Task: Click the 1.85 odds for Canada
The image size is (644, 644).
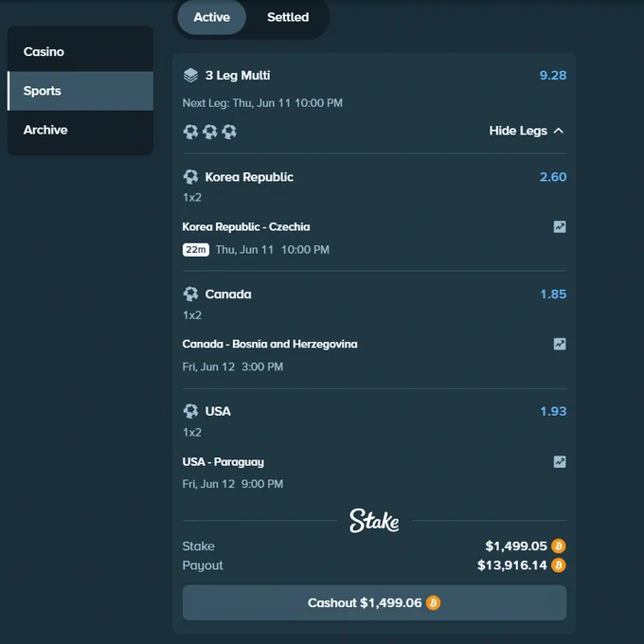Action: 553,295
